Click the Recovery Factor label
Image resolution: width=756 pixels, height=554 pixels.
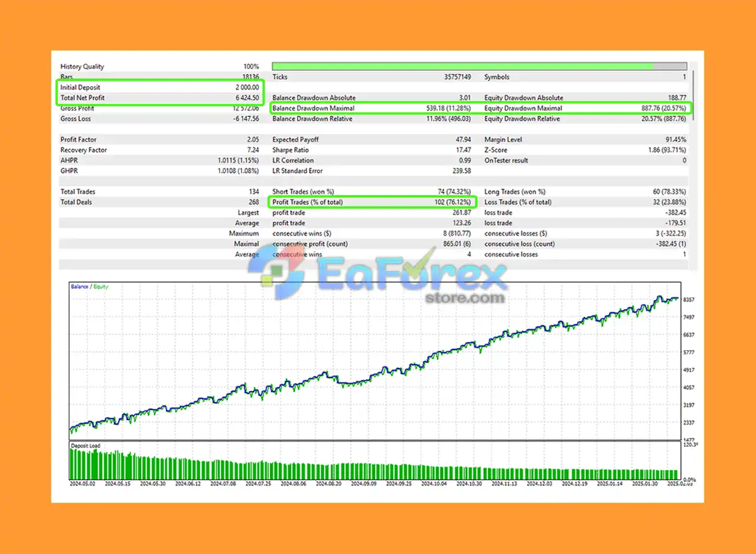pyautogui.click(x=84, y=150)
